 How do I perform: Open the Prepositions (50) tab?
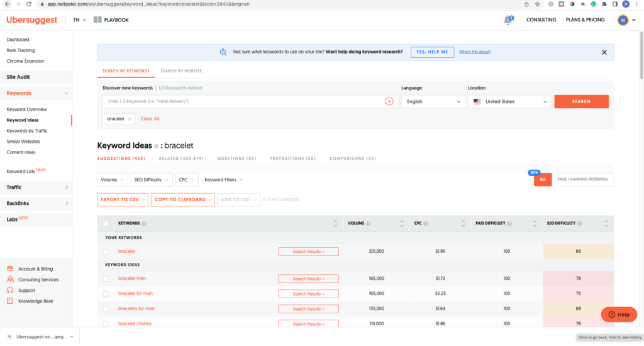click(x=292, y=158)
